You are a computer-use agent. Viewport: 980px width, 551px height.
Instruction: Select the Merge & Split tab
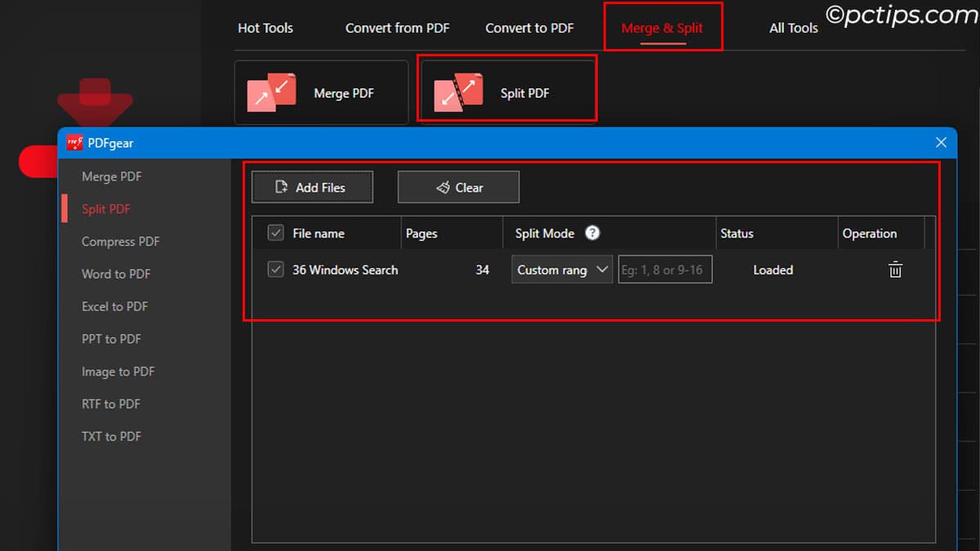click(x=662, y=28)
